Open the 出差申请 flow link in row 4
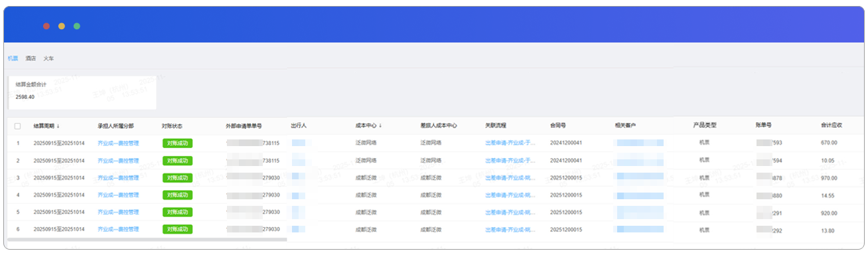Viewport: 868px width, 255px height. coord(510,195)
